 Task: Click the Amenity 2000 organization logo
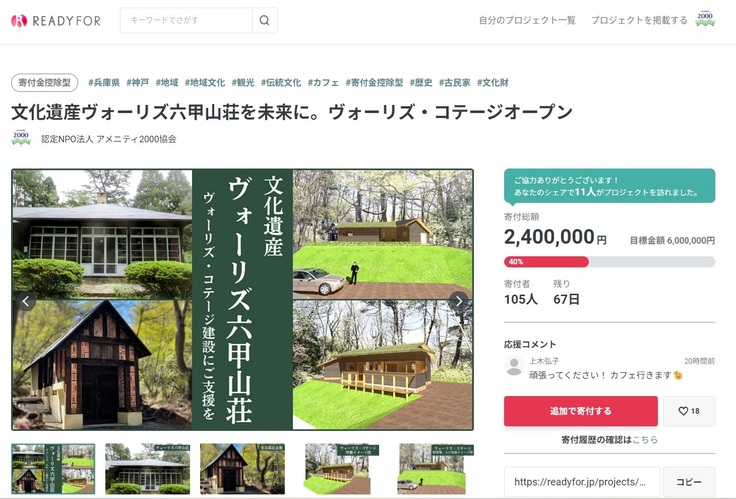click(21, 139)
